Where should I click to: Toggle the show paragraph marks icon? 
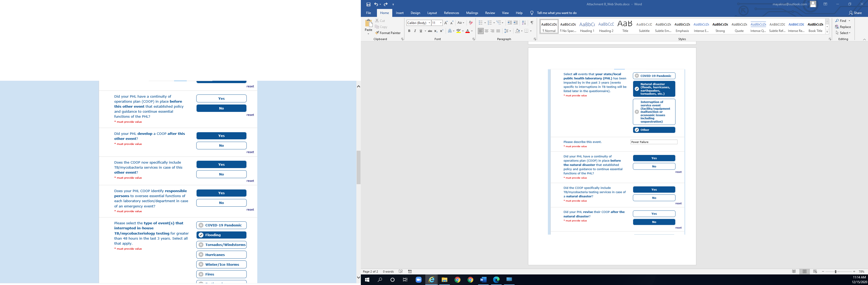[x=532, y=23]
